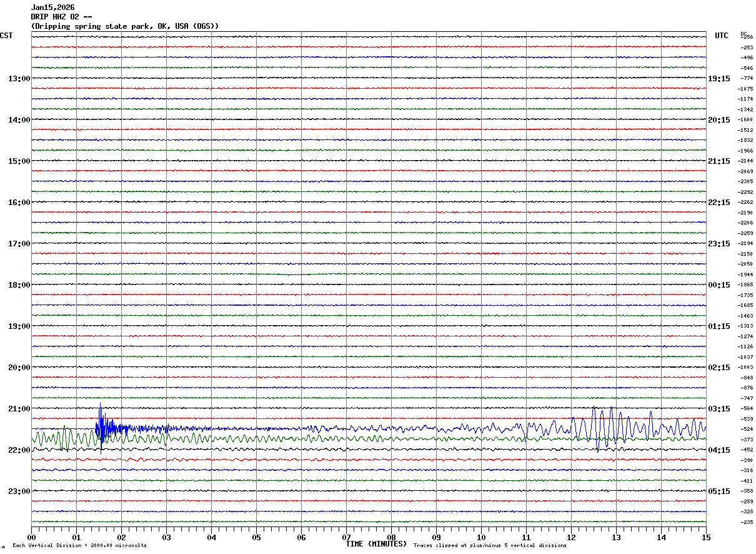Click minute tick label 03 on x-axis
Image resolution: width=756 pixels, height=554 pixels.
pos(166,537)
